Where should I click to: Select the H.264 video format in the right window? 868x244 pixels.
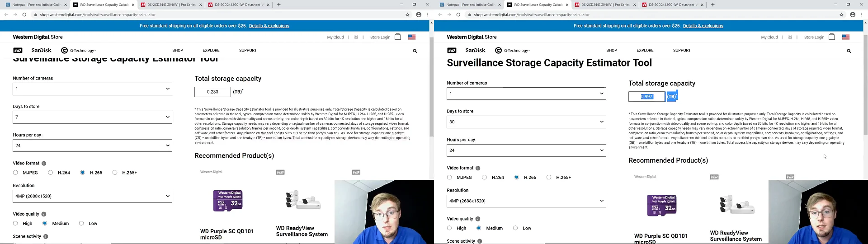pos(484,177)
